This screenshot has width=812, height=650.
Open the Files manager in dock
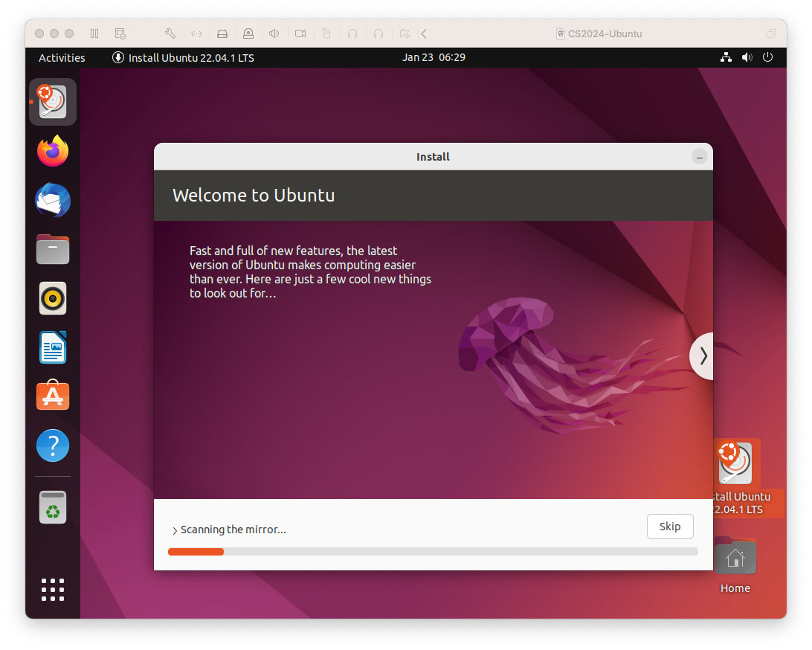point(53,249)
